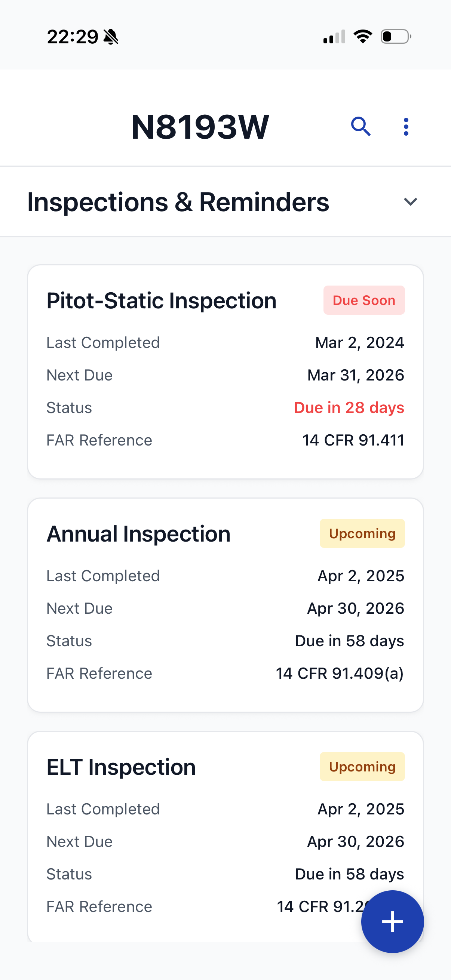
Task: Toggle the Upcoming badge on ELT Inspection
Action: click(x=362, y=767)
